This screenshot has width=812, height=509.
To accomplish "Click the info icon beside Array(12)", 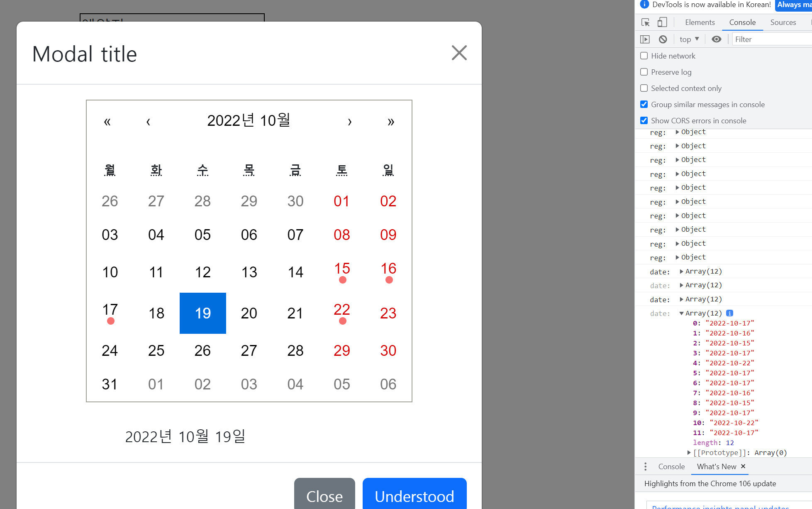I will (x=729, y=313).
